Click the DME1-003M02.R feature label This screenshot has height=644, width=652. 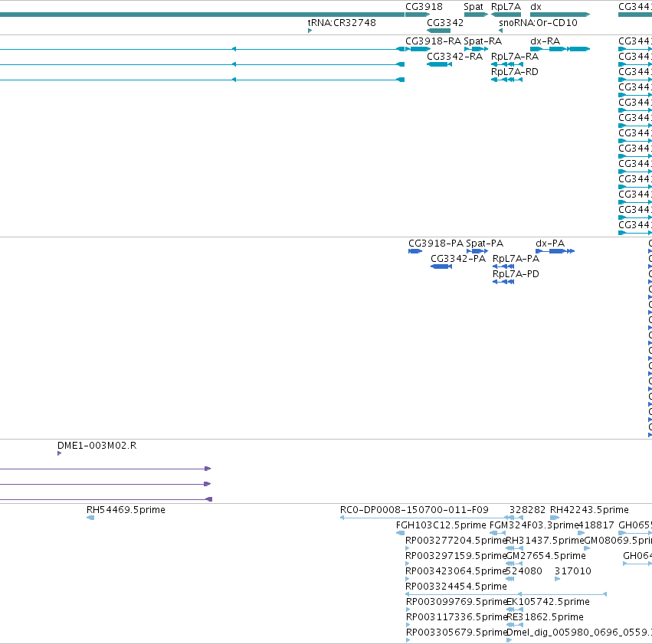[97, 446]
